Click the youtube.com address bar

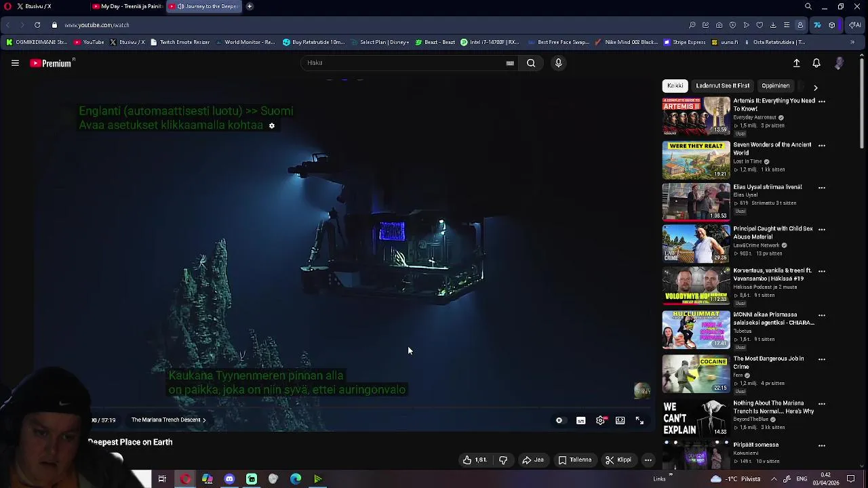point(97,25)
